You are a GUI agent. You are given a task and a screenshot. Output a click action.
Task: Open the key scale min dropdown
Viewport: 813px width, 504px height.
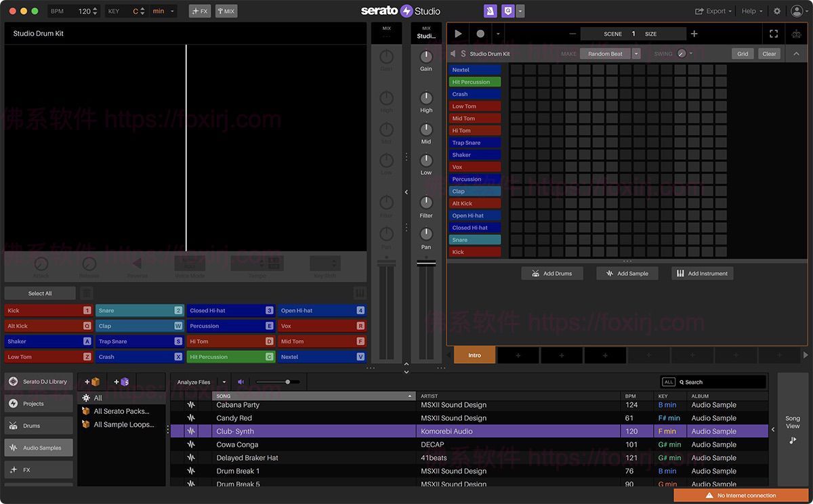pos(163,12)
